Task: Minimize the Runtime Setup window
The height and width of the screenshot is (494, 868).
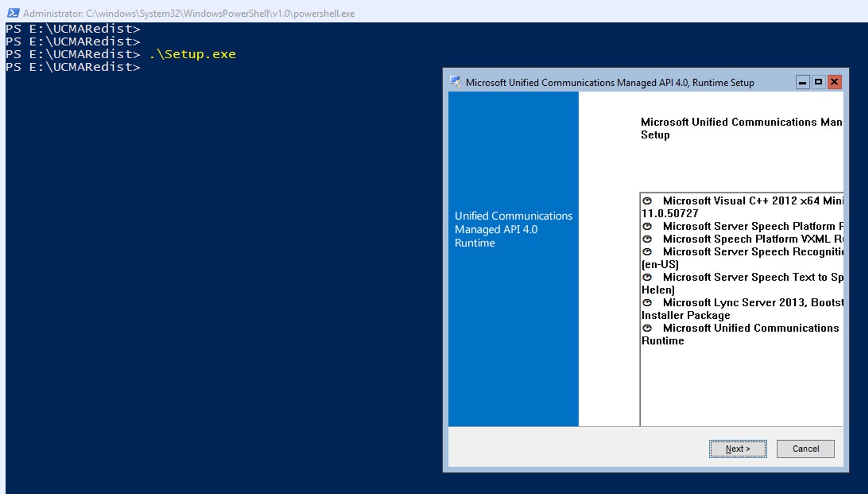Action: tap(802, 82)
